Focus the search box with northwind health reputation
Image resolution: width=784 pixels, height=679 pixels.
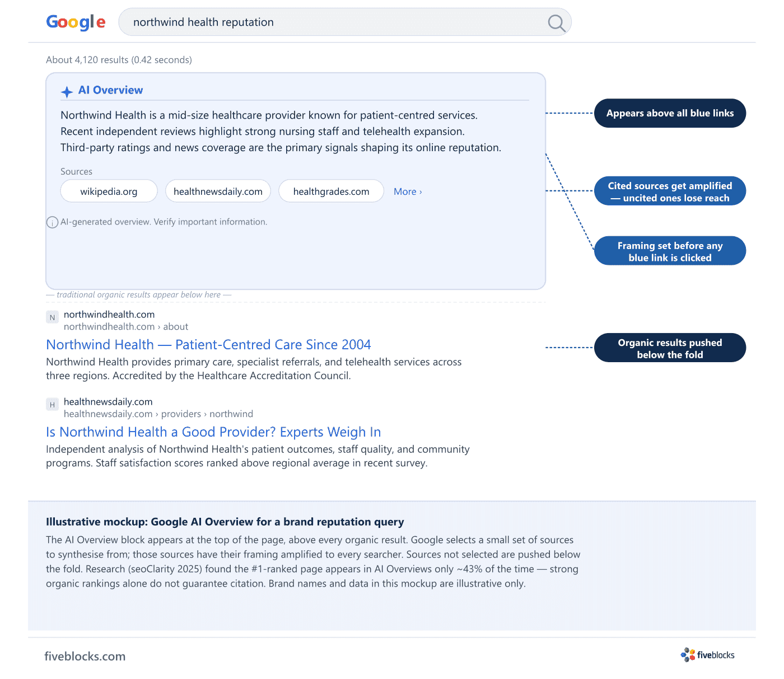(x=345, y=22)
